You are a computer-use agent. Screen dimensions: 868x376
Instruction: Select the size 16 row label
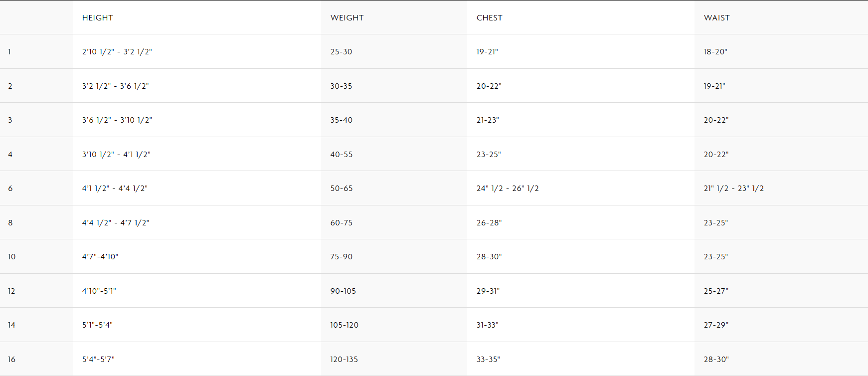click(x=11, y=360)
